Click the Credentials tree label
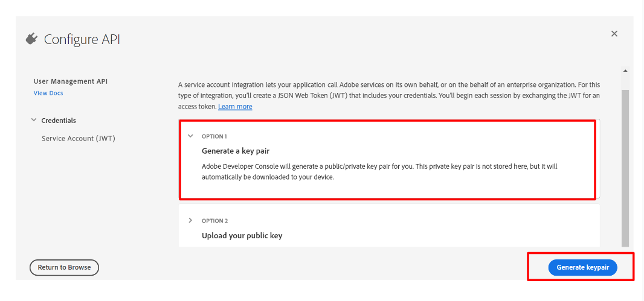The width and height of the screenshot is (644, 301). tap(59, 121)
